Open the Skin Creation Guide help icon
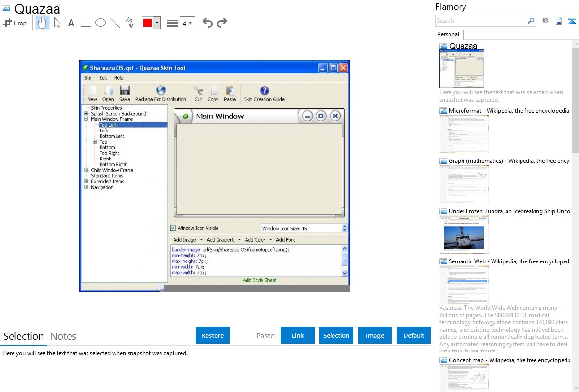This screenshot has width=579, height=392. click(264, 90)
